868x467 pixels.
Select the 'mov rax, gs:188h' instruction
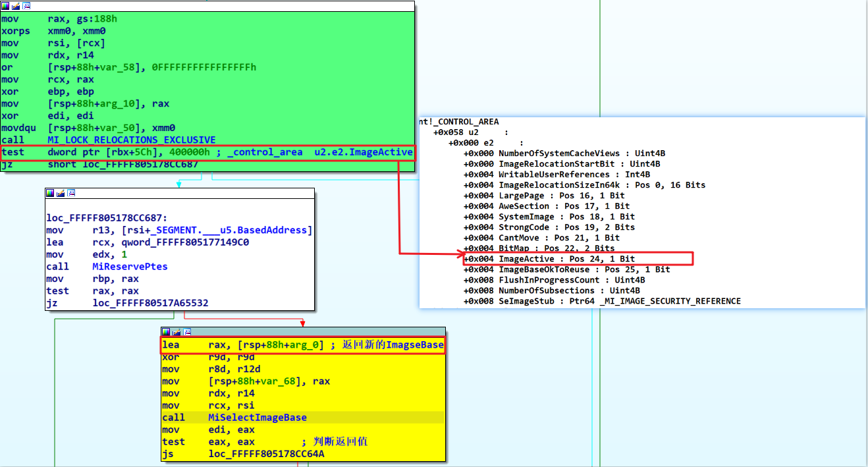(59, 19)
